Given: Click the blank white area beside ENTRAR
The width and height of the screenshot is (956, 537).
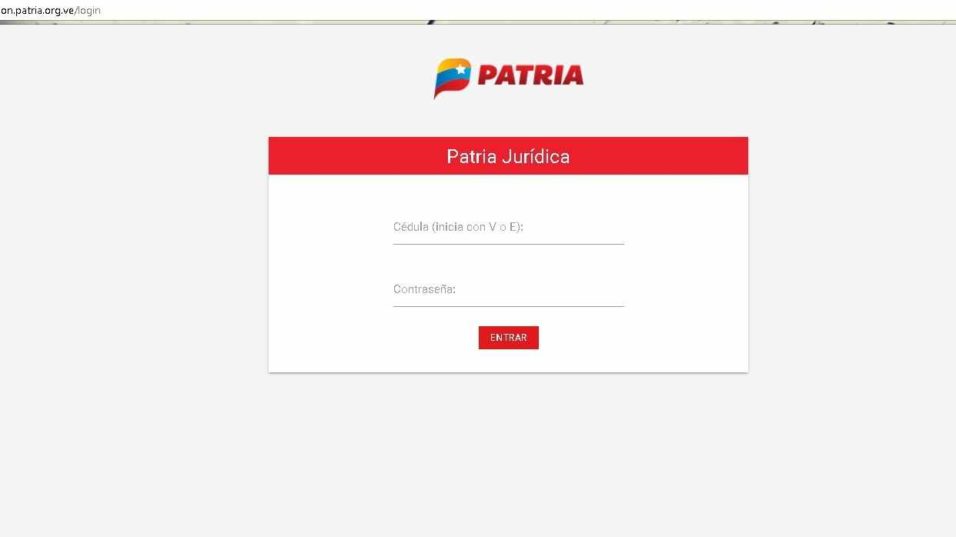Looking at the screenshot, I should (640, 338).
